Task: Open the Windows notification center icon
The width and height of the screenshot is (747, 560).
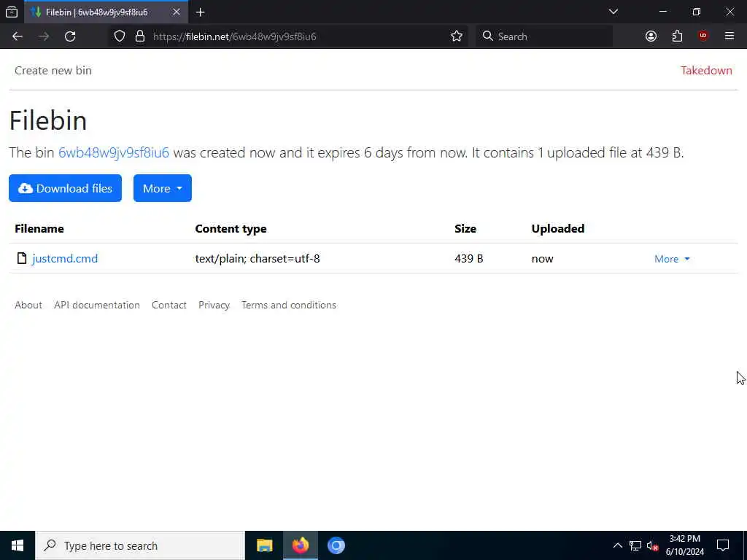Action: pyautogui.click(x=723, y=545)
